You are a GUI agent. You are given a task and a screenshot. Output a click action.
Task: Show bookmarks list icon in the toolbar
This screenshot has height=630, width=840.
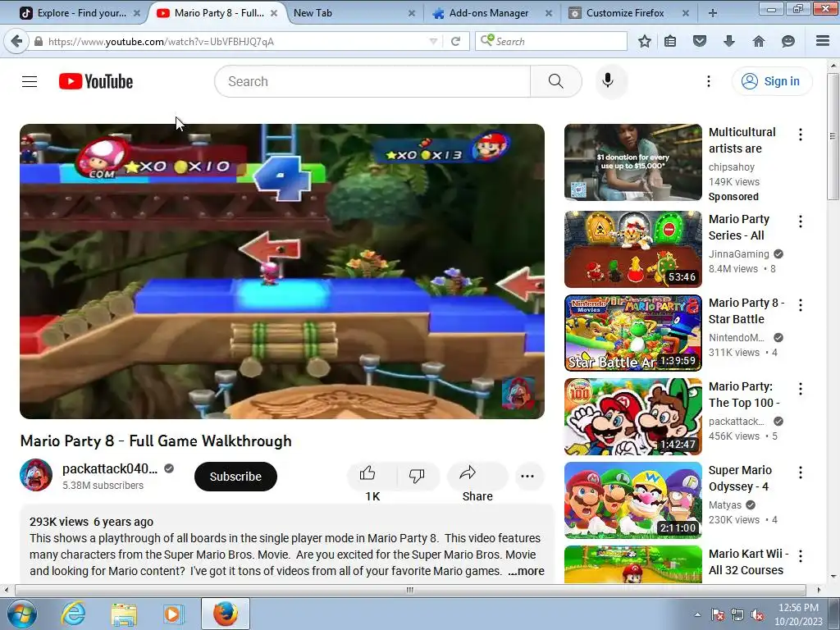point(669,41)
